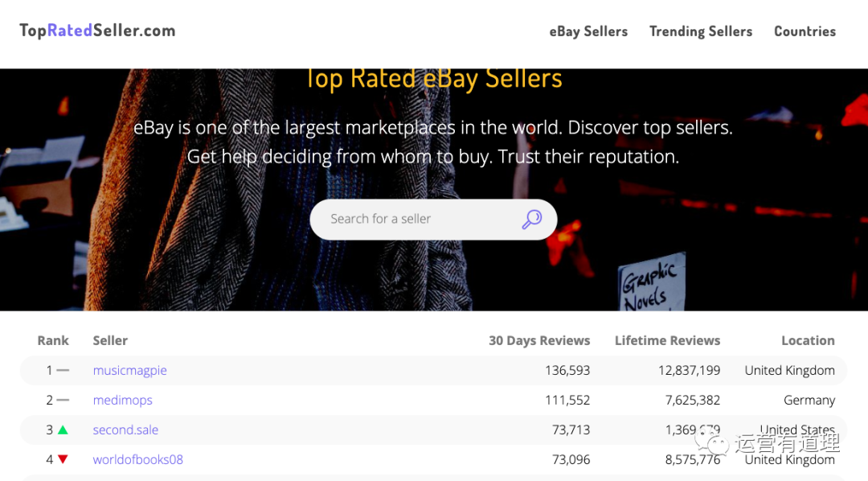This screenshot has height=481, width=868.
Task: Click the Rank column header
Action: coord(53,340)
